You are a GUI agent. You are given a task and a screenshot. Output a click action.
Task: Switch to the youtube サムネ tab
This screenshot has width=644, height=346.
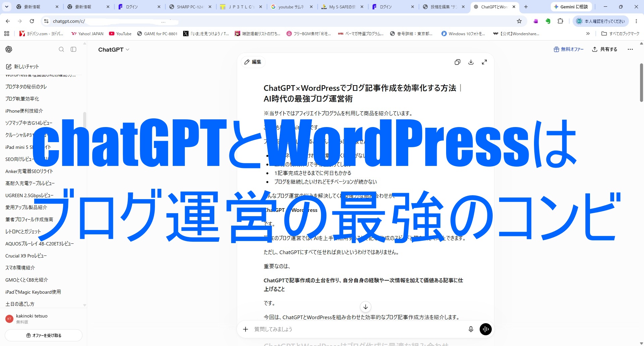pyautogui.click(x=291, y=7)
